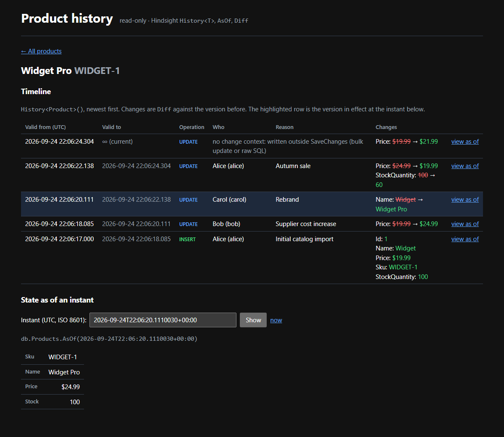
Task: Open 'view as of' for current version row
Action: pos(465,142)
